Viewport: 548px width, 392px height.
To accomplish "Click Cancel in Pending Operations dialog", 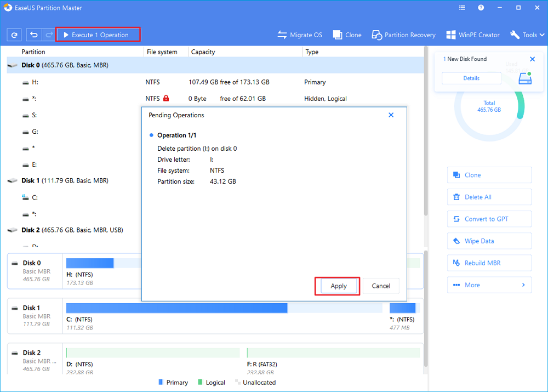I will point(381,286).
